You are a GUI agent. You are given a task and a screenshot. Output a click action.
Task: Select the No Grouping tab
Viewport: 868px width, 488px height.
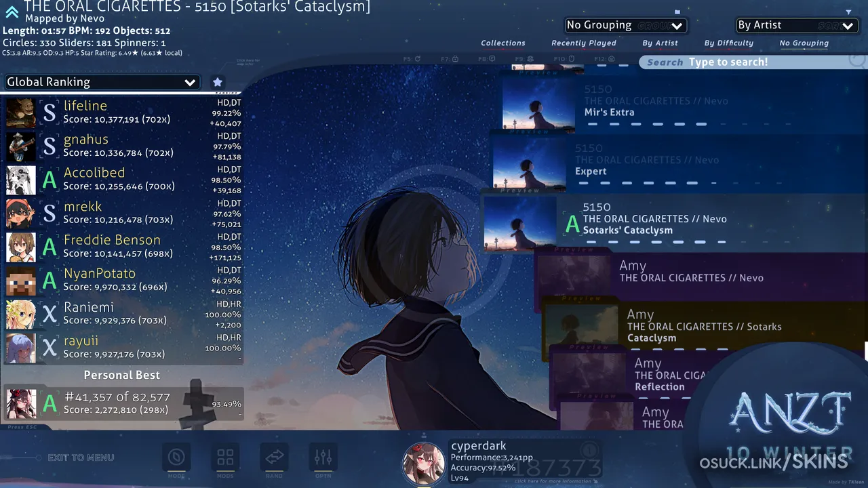point(804,43)
